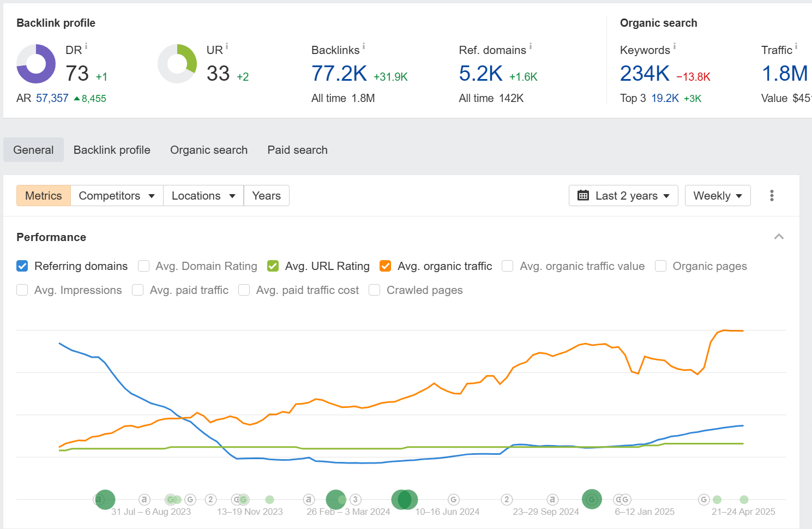This screenshot has width=812, height=529.
Task: Click the info icon beside Ref. domains
Action: 531,47
